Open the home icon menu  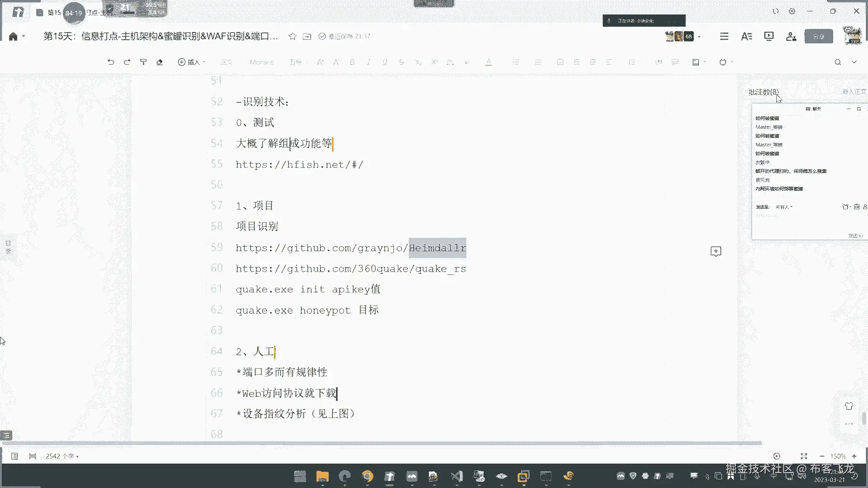(x=14, y=37)
